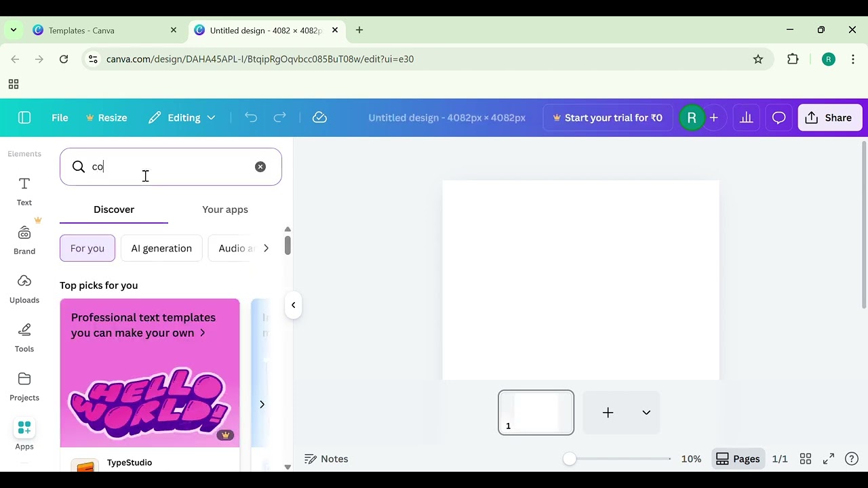868x488 pixels.
Task: Open Professional text templates card
Action: pos(150,373)
